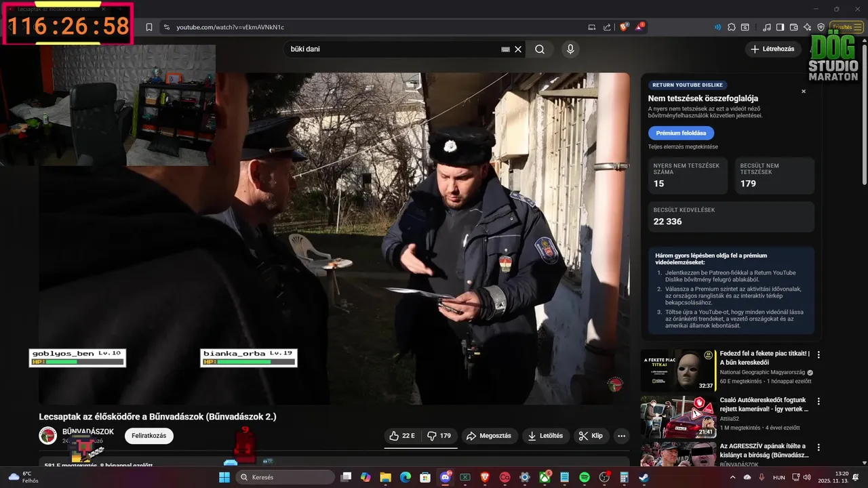Open the Brave Wallet icon

(x=793, y=27)
